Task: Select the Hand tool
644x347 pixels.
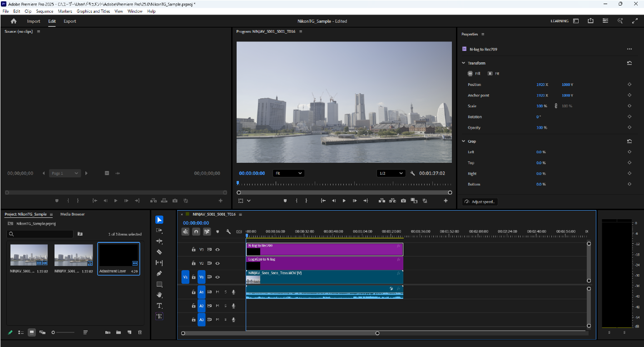Action: [159, 295]
